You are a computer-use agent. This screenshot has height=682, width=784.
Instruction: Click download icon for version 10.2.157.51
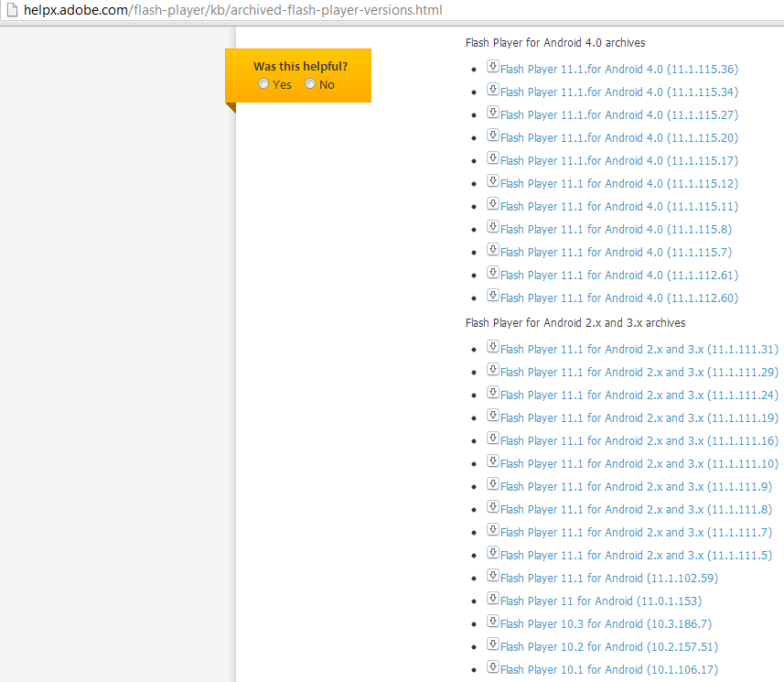(493, 644)
